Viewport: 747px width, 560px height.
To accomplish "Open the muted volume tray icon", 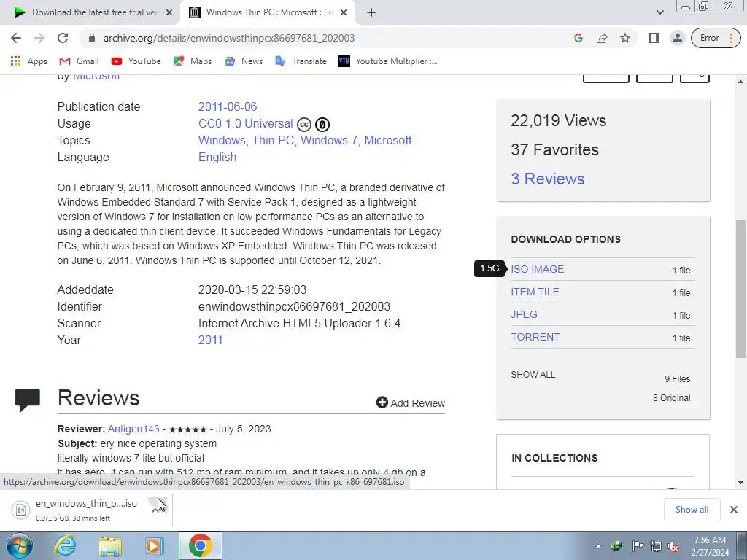I will pos(673,546).
